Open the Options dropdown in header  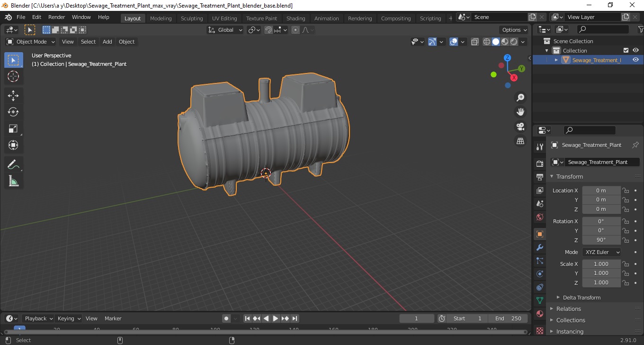(515, 30)
